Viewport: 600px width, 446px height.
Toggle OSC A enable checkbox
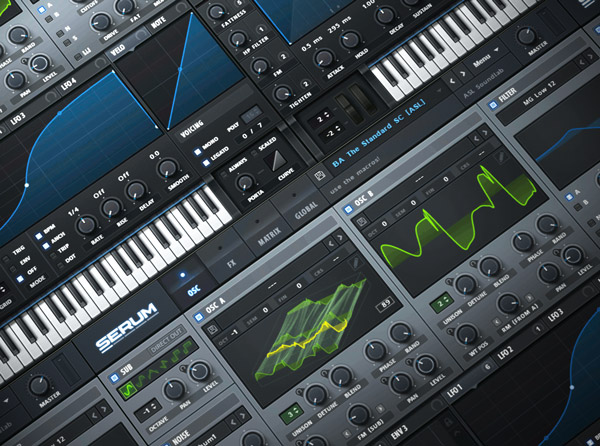tap(198, 317)
